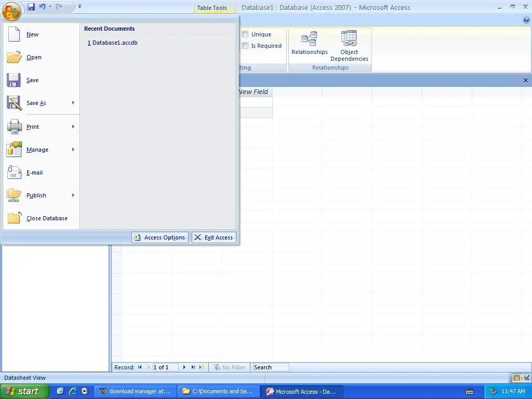Toggle the Unique checkbox
Viewport: 532px width, 399px height.
[245, 34]
